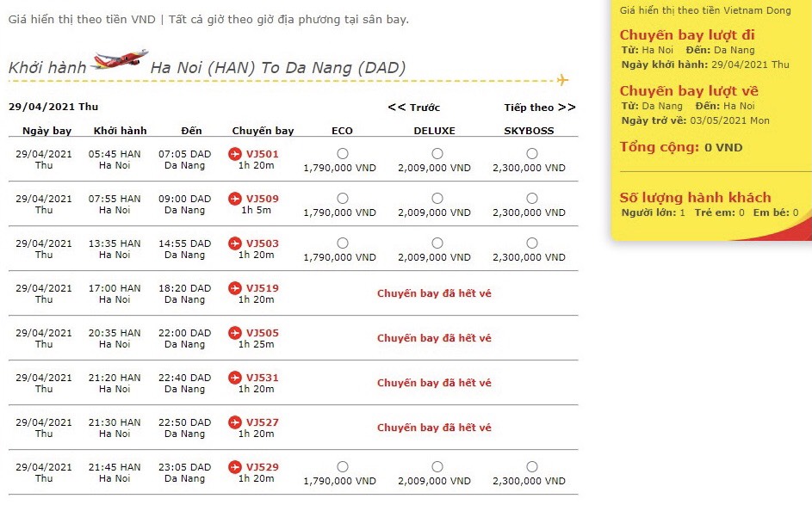The width and height of the screenshot is (812, 511).
Task: Click sold-out notice on VJ531 row
Action: click(x=434, y=383)
